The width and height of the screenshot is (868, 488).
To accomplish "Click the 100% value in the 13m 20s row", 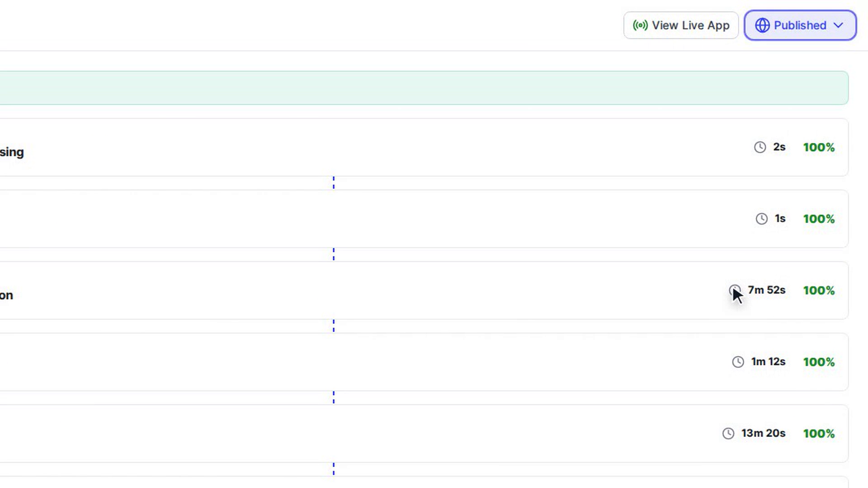I will 819,433.
